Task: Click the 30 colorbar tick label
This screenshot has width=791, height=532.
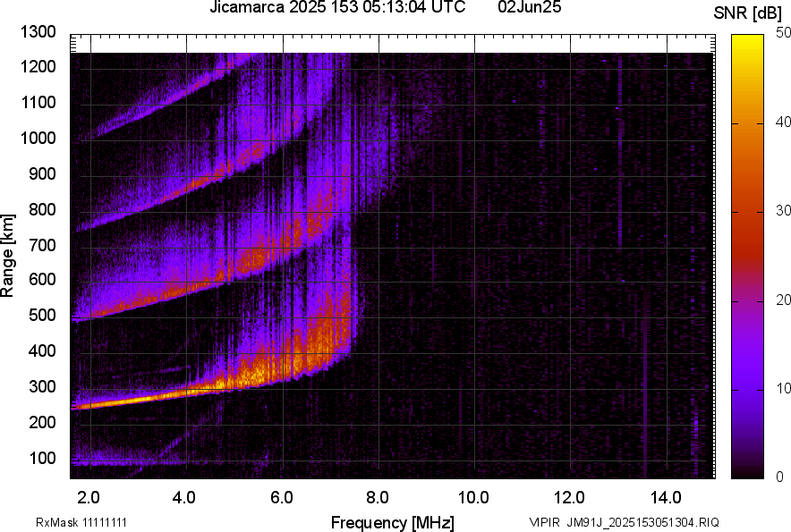Action: click(x=783, y=211)
